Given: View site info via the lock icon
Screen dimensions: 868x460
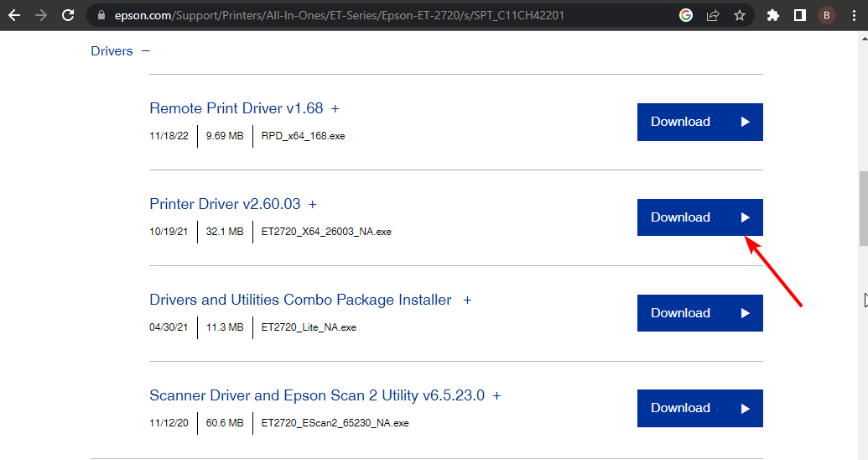Looking at the screenshot, I should [x=101, y=15].
